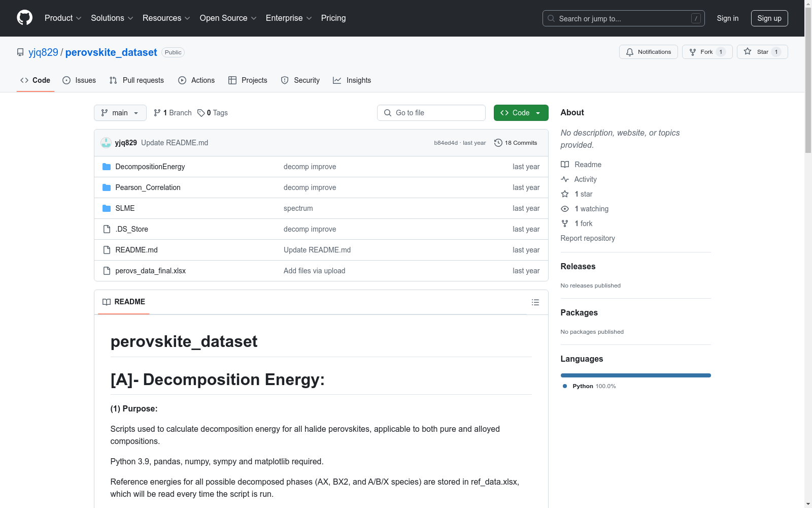Open the Pull requests tab

pyautogui.click(x=137, y=80)
